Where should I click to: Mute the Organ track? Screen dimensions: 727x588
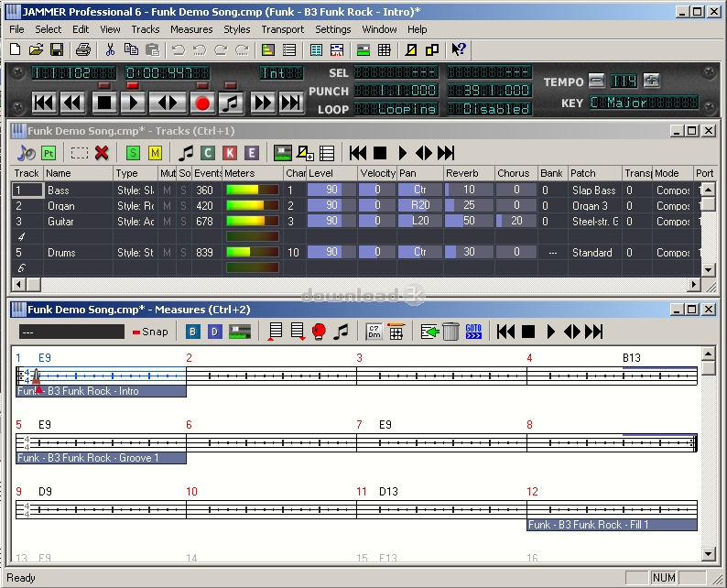pyautogui.click(x=167, y=206)
